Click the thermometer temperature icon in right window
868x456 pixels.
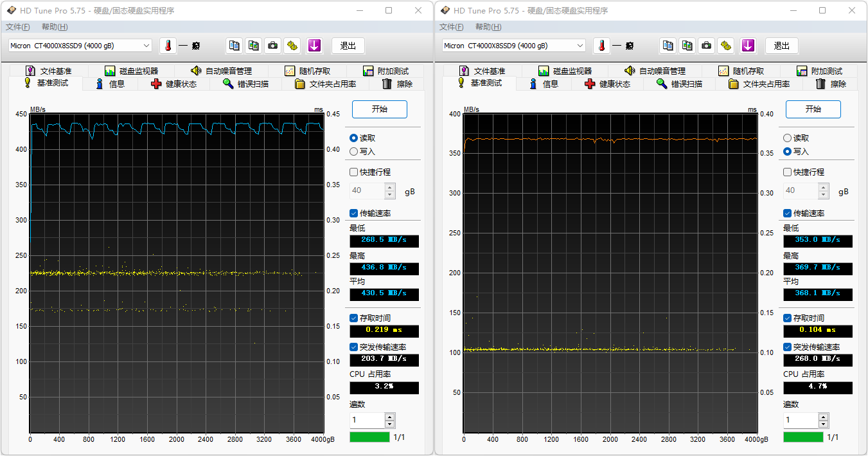(x=601, y=46)
